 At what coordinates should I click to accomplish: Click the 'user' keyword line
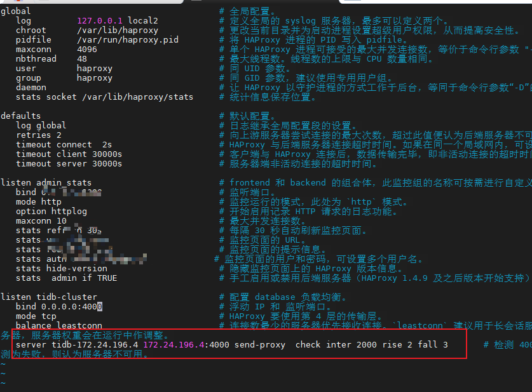click(x=26, y=69)
